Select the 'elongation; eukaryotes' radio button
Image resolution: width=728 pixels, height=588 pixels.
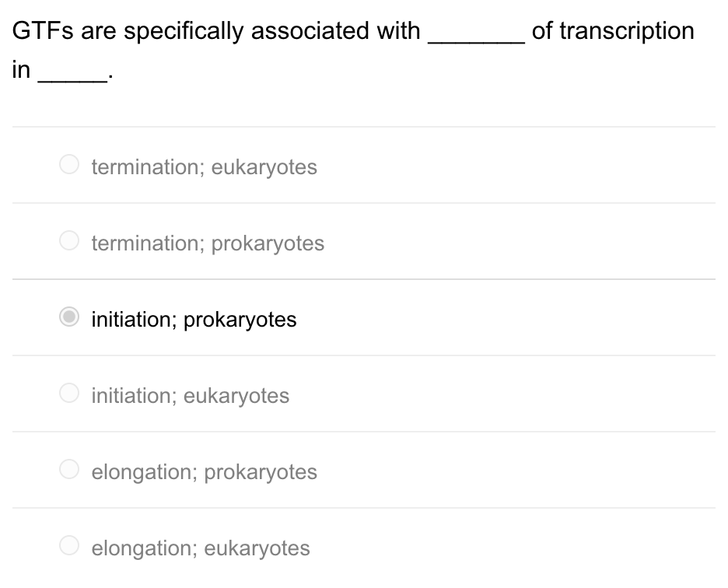coord(68,545)
